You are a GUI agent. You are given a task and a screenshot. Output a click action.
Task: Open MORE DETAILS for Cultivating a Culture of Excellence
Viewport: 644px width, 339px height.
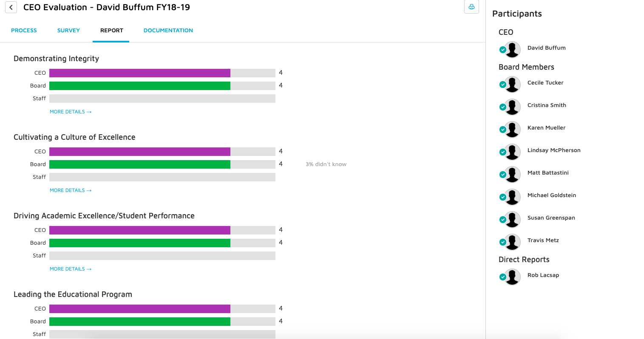71,190
